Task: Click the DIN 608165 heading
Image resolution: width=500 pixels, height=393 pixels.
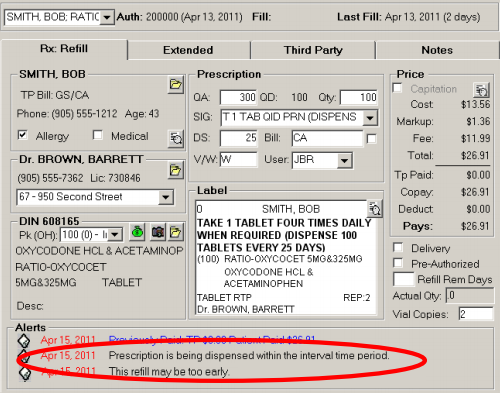Action: [49, 221]
